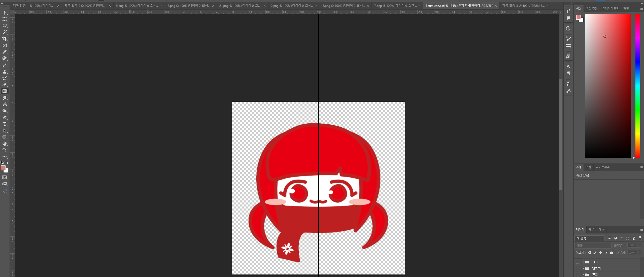Image resolution: width=644 pixels, height=277 pixels.
Task: Select the Horizontal Type tool
Action: click(x=5, y=124)
